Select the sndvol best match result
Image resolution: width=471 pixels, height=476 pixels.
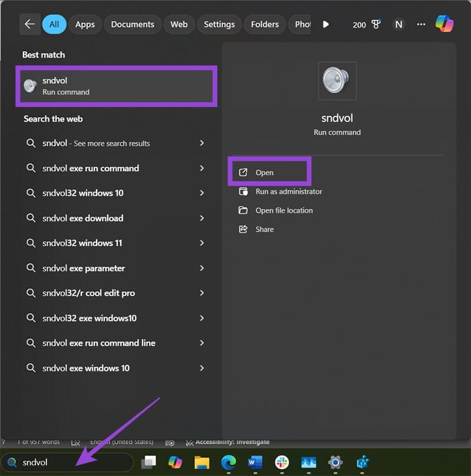[x=117, y=86]
